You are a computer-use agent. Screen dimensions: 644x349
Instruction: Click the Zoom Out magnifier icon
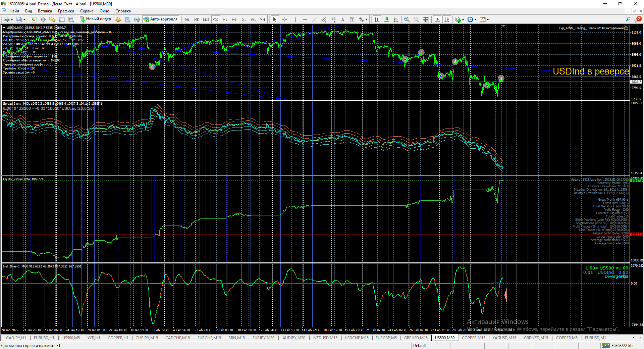coord(416,19)
